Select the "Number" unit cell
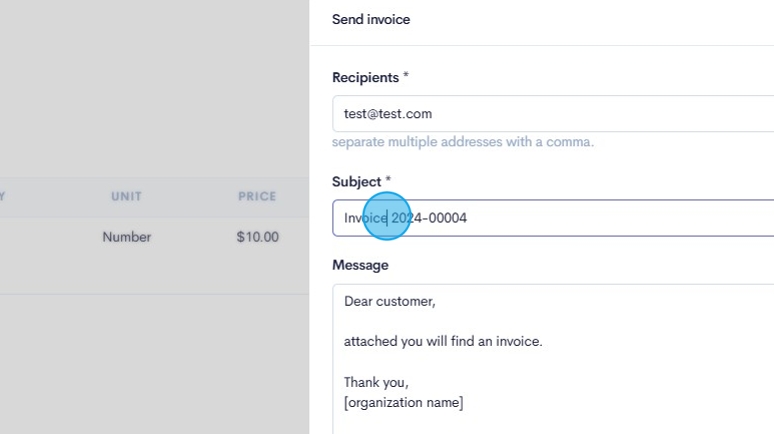 [x=127, y=238]
